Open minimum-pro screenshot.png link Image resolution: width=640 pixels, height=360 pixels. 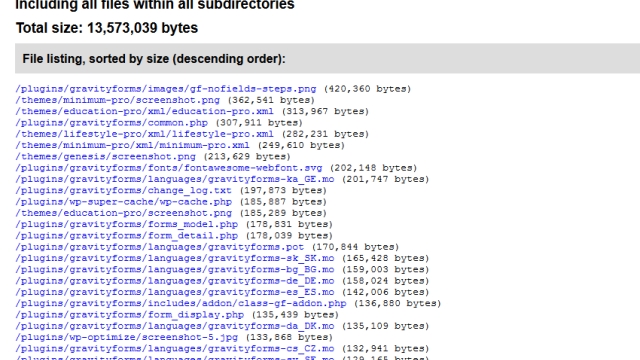[x=118, y=100]
